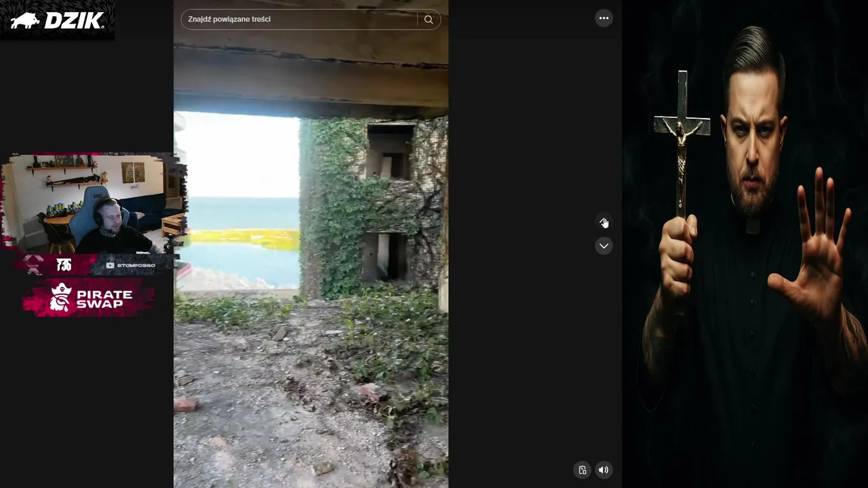868x488 pixels.
Task: Go to previous video with up arrow
Action: [x=604, y=222]
